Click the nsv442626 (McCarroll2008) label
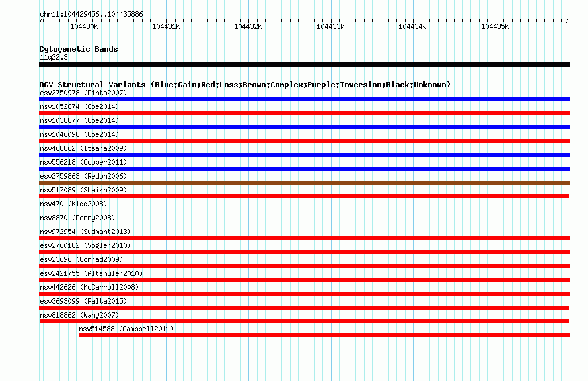 [x=89, y=287]
